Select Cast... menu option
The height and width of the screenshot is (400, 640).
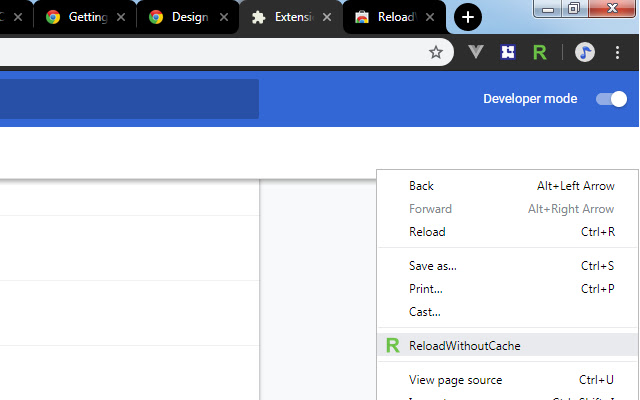click(424, 312)
